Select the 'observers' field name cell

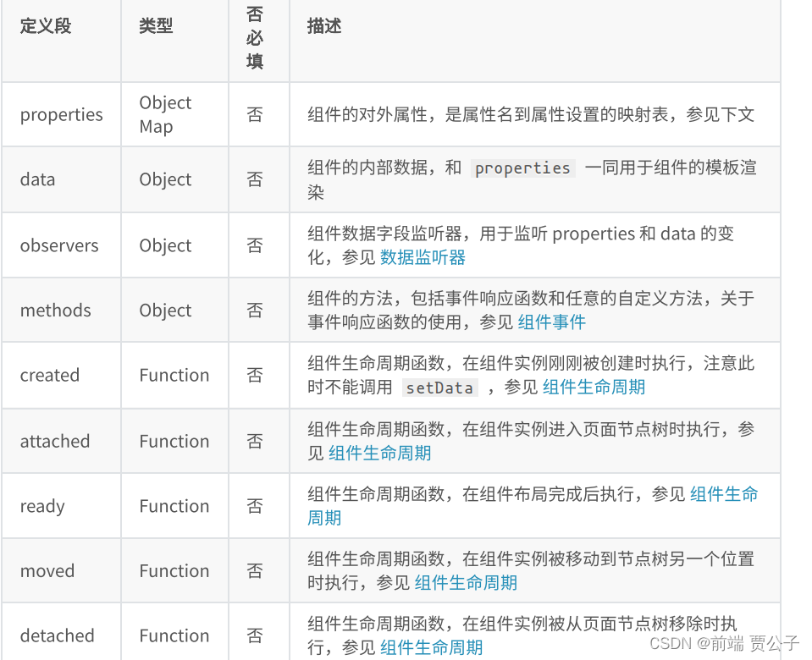(61, 245)
